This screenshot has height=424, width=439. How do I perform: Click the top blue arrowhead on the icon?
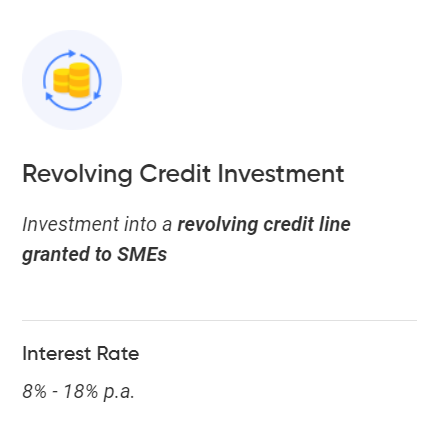[x=72, y=53]
